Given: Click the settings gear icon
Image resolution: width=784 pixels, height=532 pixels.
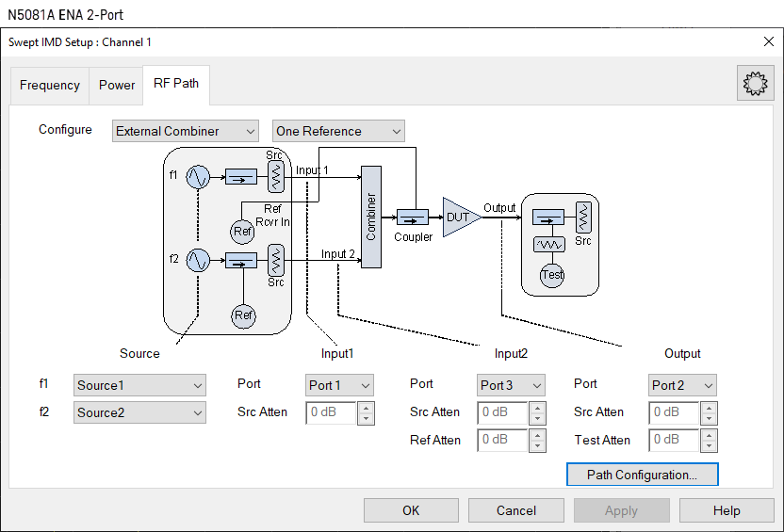Looking at the screenshot, I should coord(755,84).
